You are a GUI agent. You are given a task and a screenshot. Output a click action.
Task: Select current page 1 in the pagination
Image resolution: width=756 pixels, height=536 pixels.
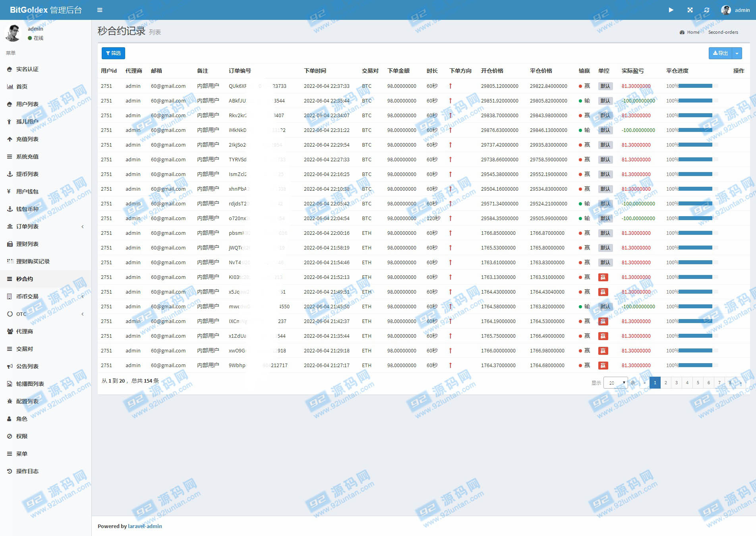point(655,383)
